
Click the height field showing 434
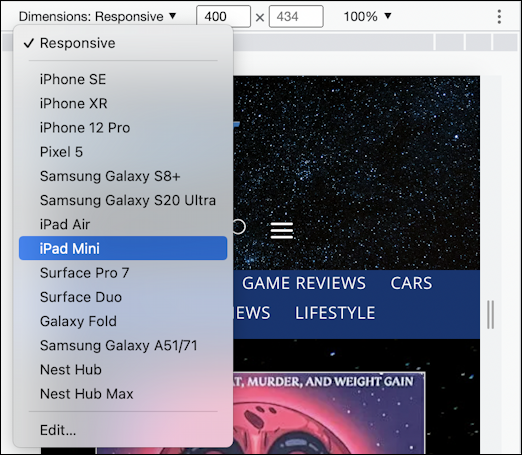point(296,16)
